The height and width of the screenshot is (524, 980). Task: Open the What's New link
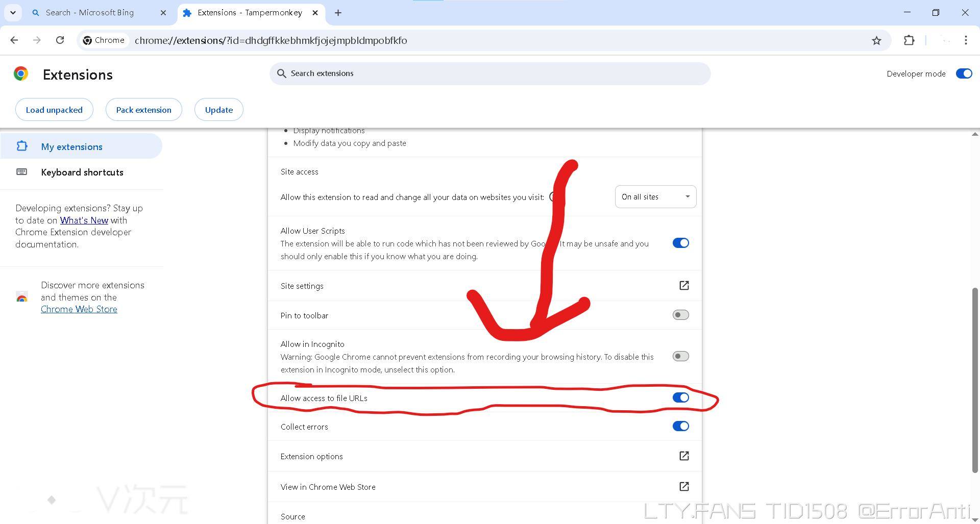click(84, 220)
